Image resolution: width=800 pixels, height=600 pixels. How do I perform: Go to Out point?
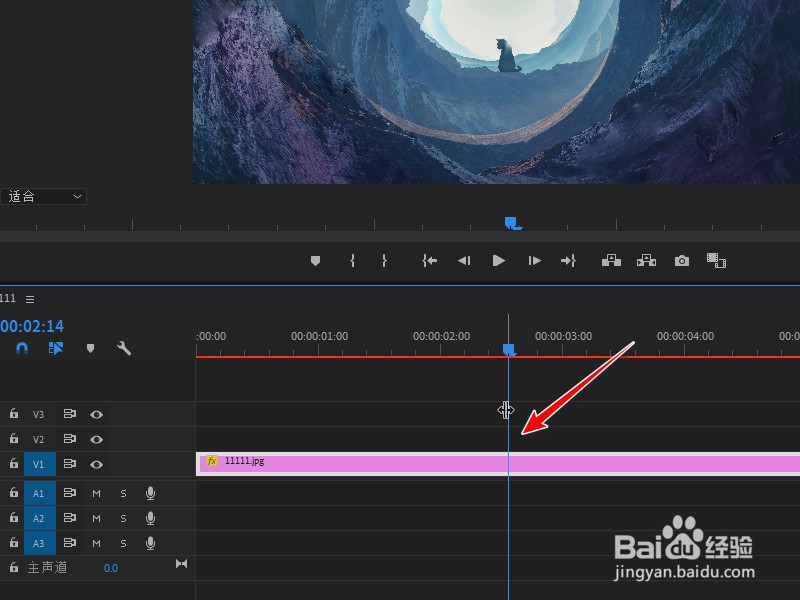coord(568,261)
